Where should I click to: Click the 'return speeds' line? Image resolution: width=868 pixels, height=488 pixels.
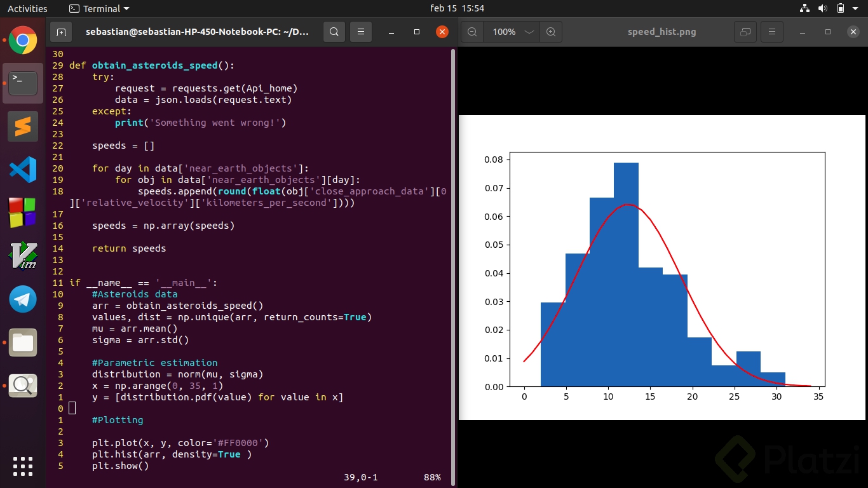pyautogui.click(x=129, y=248)
